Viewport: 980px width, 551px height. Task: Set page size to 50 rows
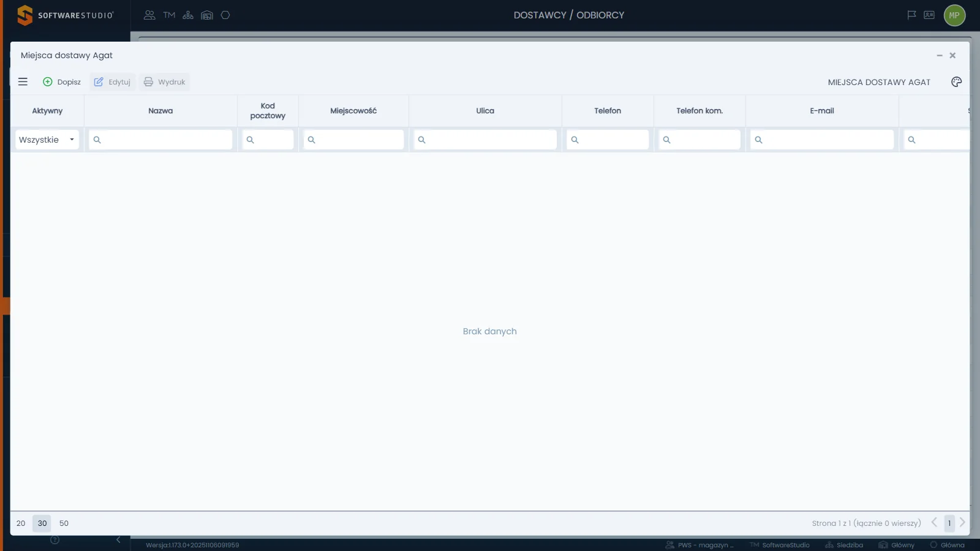click(x=64, y=523)
